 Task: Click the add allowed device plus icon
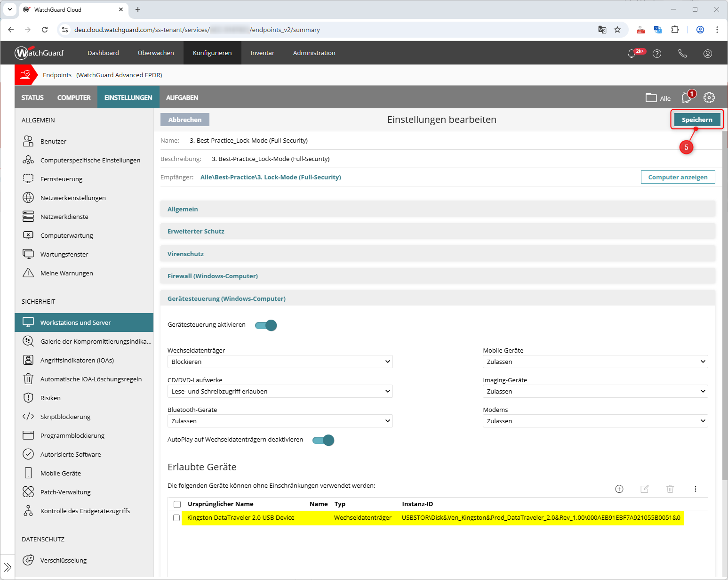tap(619, 489)
